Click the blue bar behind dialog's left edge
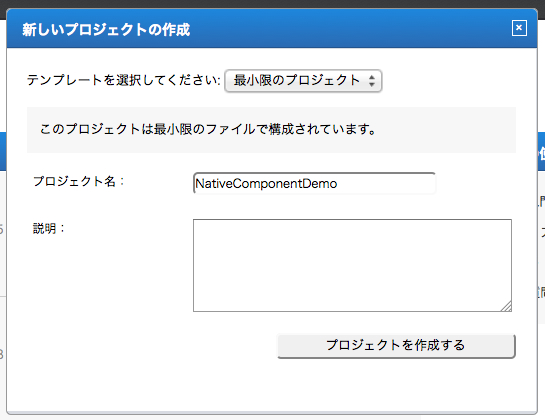 coord(3,151)
